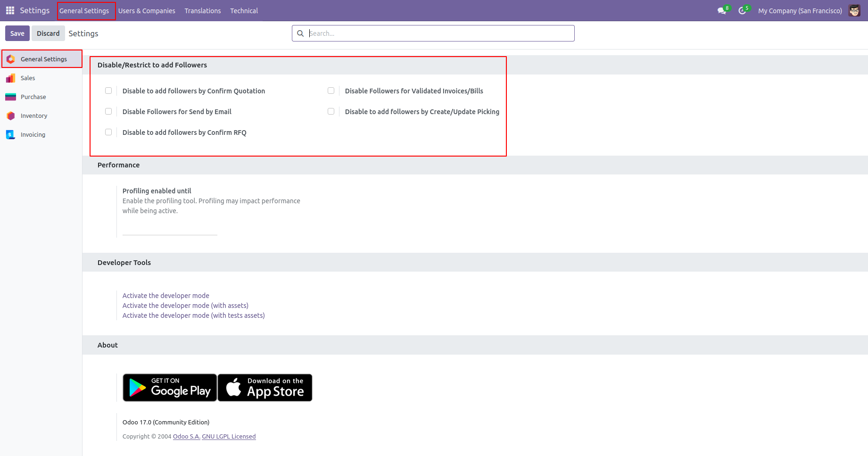The height and width of the screenshot is (456, 868).
Task: Click the settings Search field
Action: (438, 33)
